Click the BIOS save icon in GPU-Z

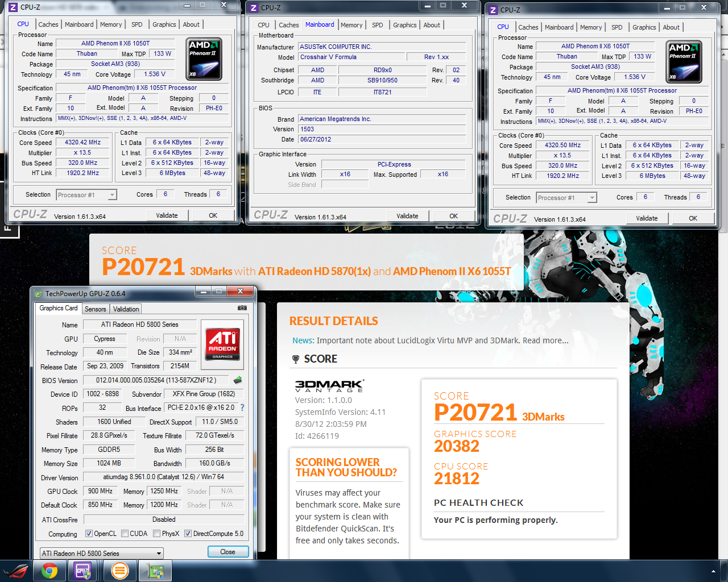coord(238,380)
